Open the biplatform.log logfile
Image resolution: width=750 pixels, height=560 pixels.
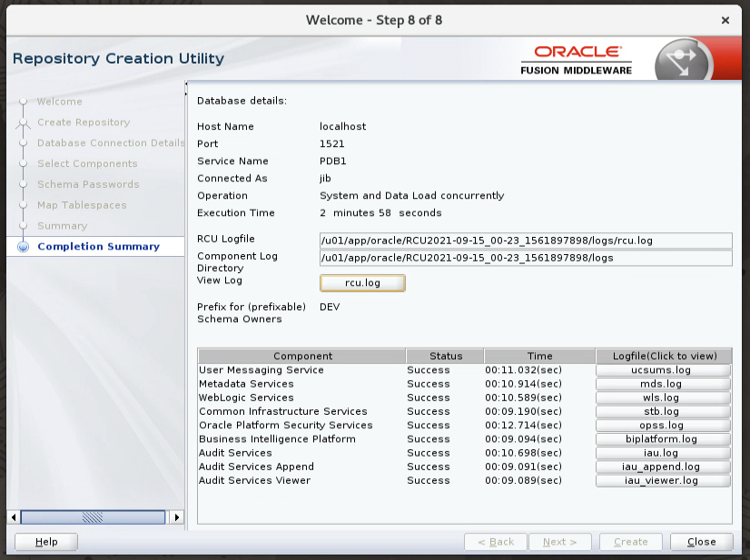663,439
